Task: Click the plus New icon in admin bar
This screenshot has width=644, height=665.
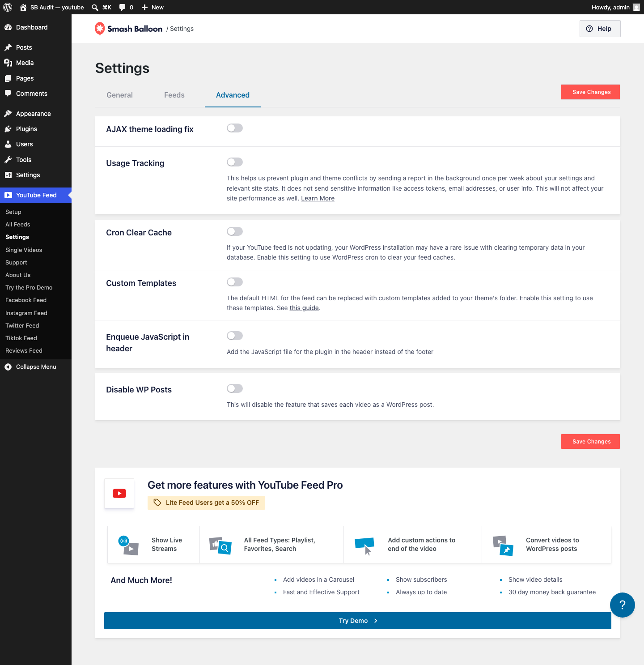Action: [144, 7]
